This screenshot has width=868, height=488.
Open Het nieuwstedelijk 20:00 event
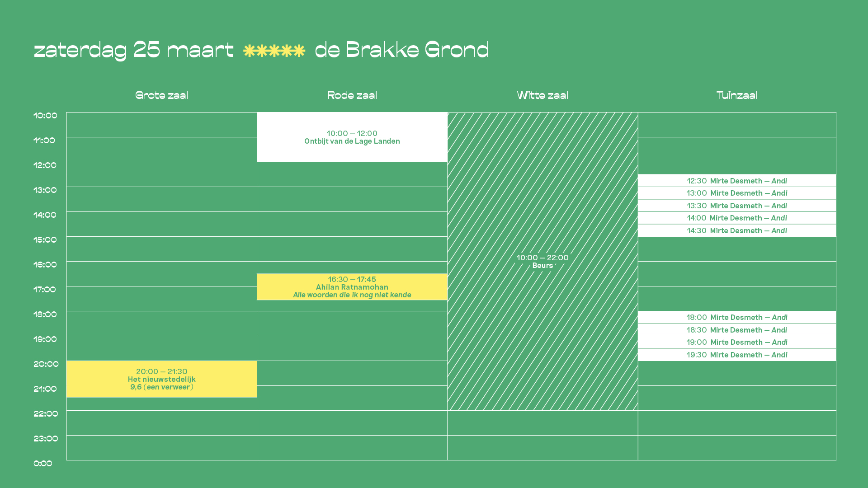[162, 379]
